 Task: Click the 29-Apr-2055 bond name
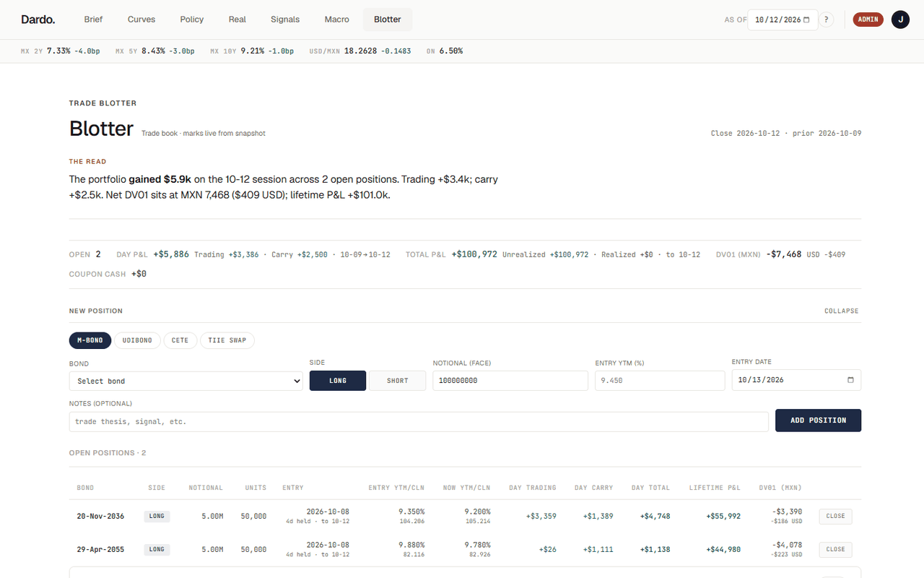click(x=100, y=550)
